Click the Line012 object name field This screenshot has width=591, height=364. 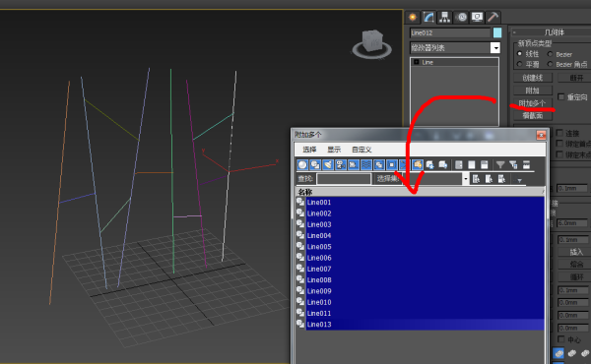[x=450, y=32]
